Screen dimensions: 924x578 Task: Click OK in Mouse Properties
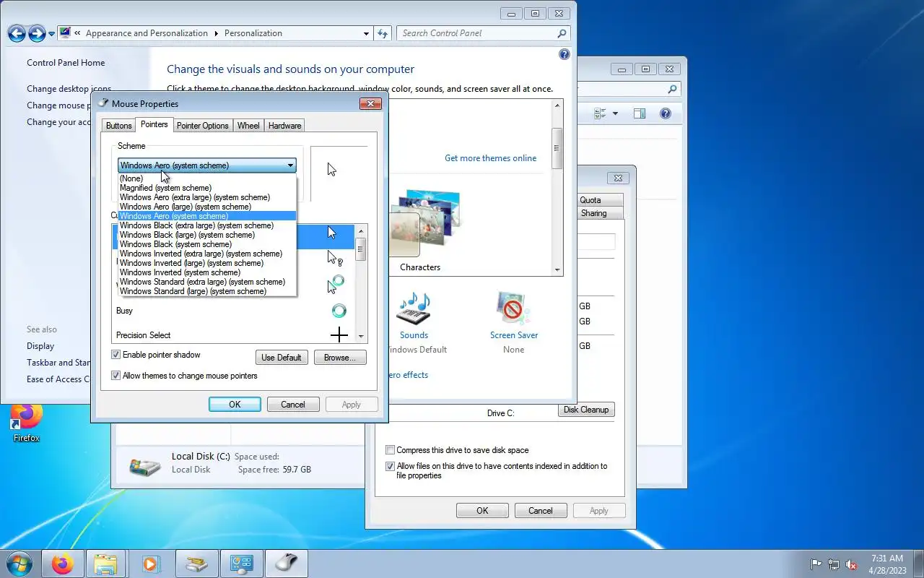coord(235,405)
